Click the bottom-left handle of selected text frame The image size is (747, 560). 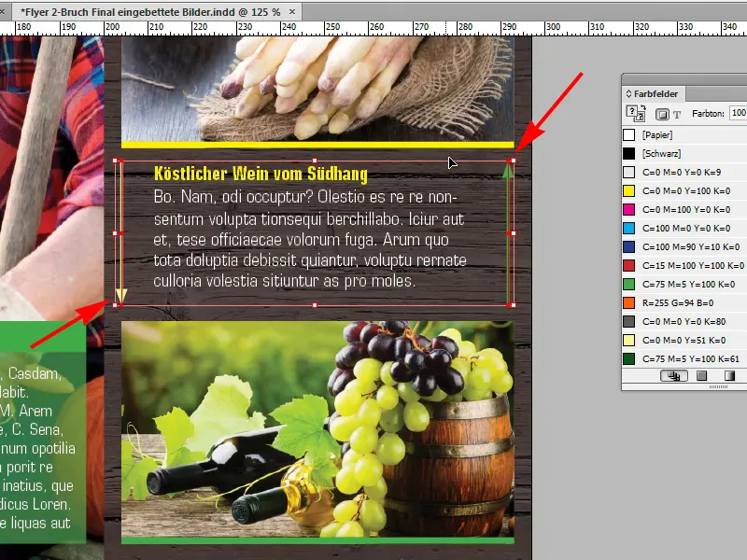click(115, 305)
